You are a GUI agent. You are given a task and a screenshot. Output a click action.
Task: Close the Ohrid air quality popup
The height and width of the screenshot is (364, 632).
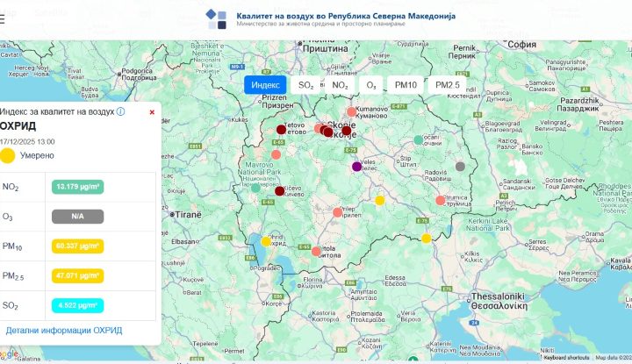152,112
